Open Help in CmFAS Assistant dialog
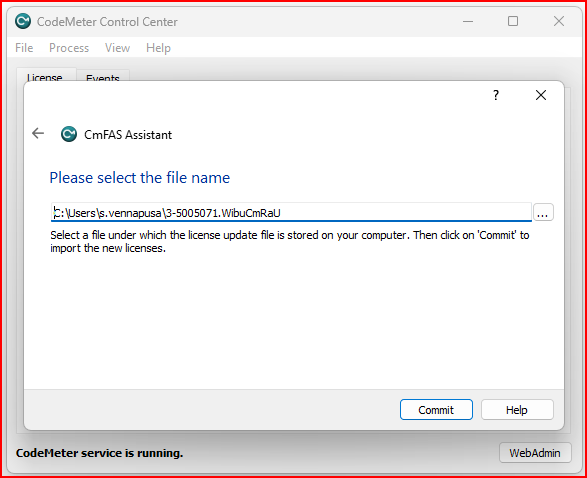Viewport: 587px width, 478px height. point(517,410)
